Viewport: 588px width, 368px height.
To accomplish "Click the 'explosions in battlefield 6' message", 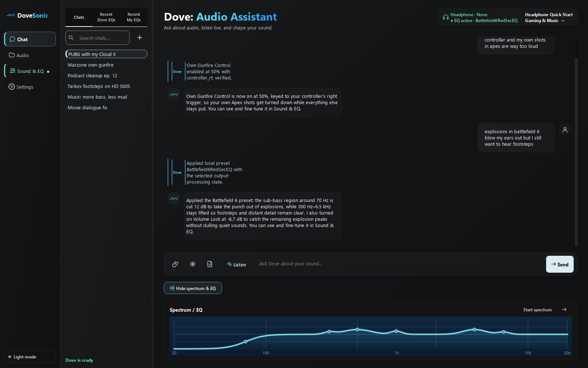I will pos(516,138).
